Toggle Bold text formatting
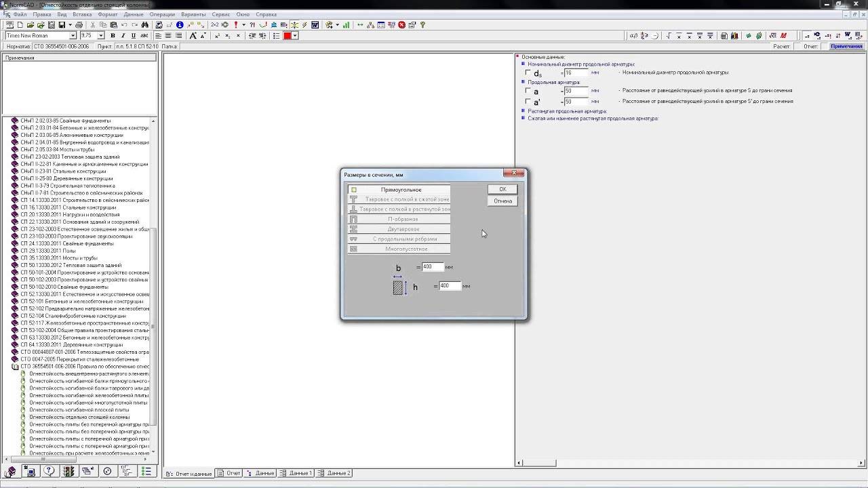Image resolution: width=868 pixels, height=488 pixels. tap(113, 35)
